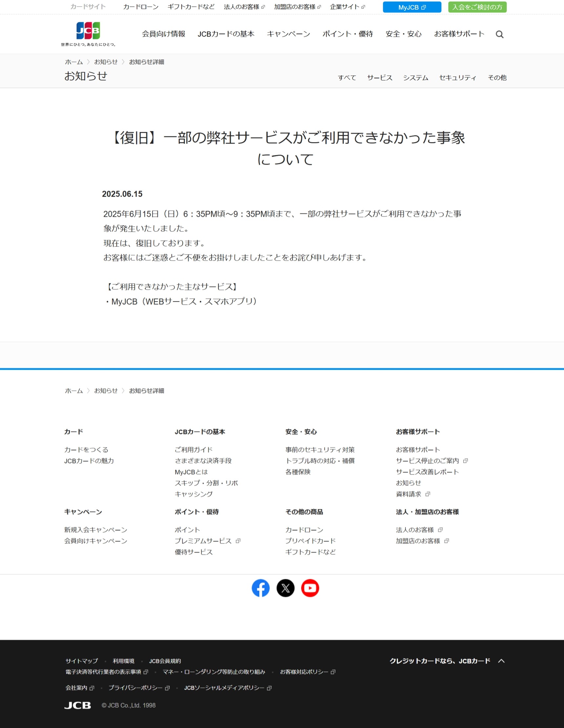Open カードをつくる footer link
Image resolution: width=564 pixels, height=728 pixels.
(x=86, y=450)
